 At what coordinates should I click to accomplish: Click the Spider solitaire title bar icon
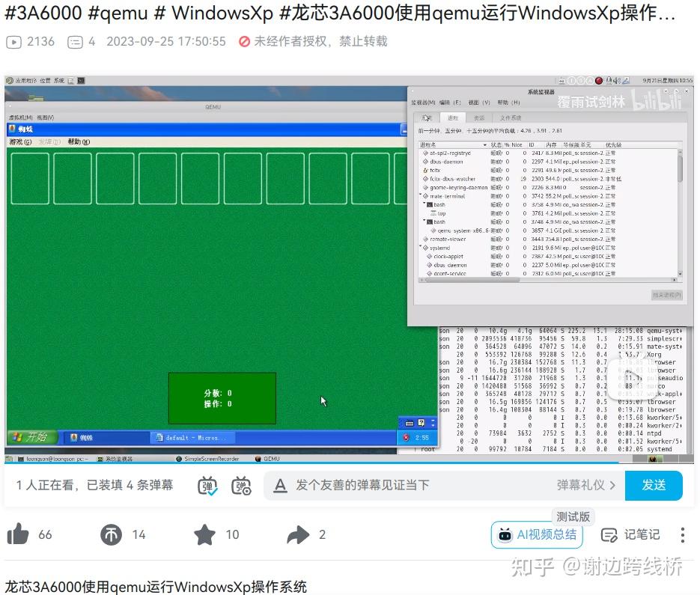coord(13,129)
